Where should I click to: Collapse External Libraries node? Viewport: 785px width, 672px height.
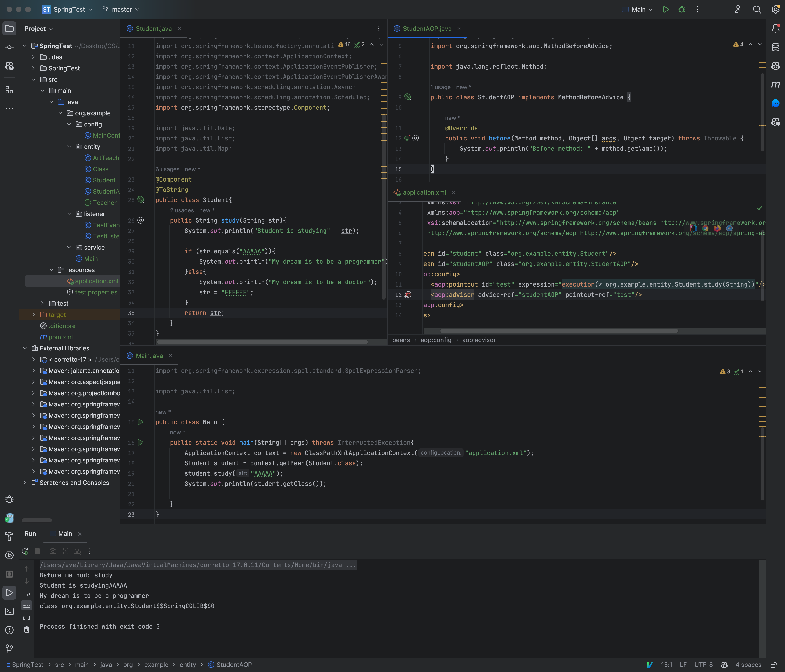coord(25,348)
